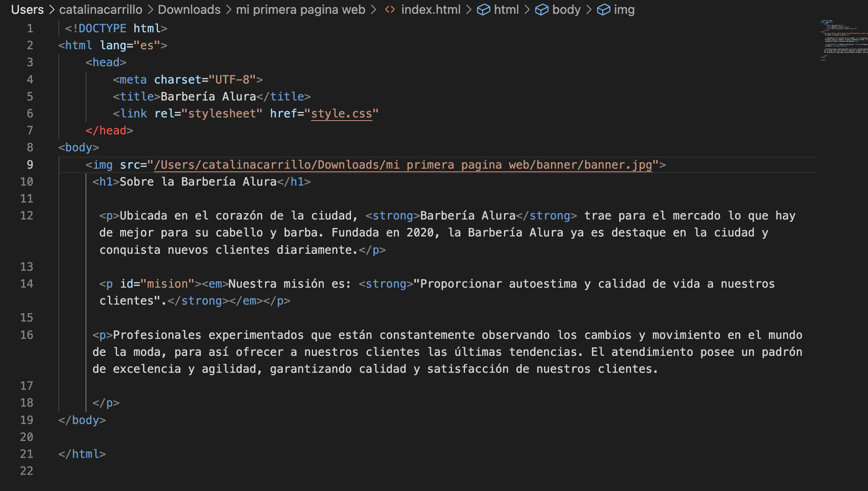Select the html breadcrumb symbol label
This screenshot has height=491, width=868.
coord(506,9)
